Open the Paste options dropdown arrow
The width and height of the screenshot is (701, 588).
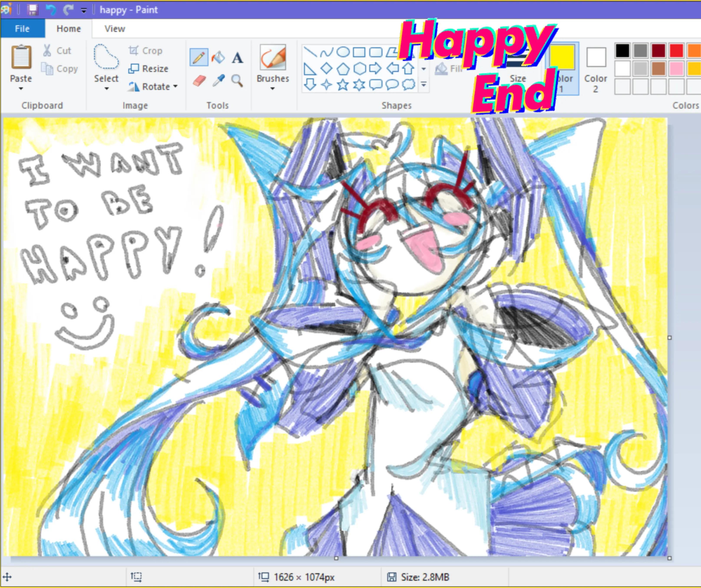(21, 89)
